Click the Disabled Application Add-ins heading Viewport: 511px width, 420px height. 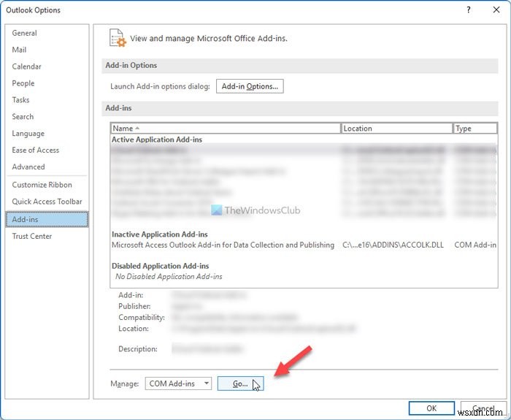161,266
